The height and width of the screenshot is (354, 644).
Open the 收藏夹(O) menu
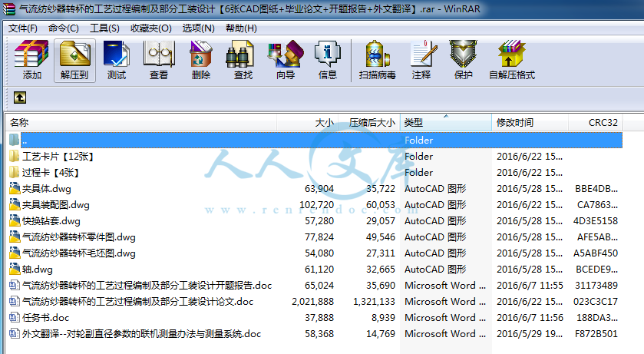click(150, 28)
